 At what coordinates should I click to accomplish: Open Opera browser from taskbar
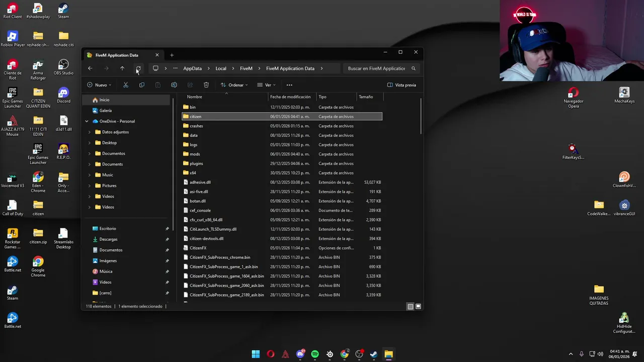(x=271, y=354)
